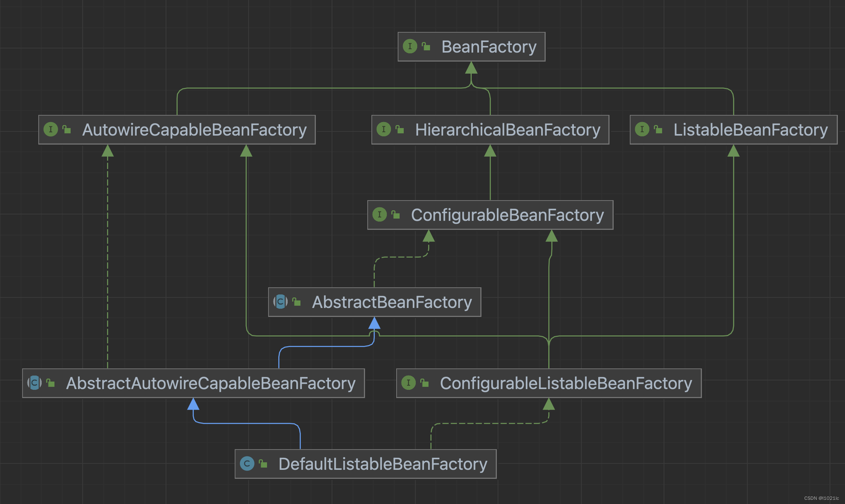Select the HierarchicalBeanFactory diagram node
This screenshot has height=504, width=845.
tap(507, 130)
